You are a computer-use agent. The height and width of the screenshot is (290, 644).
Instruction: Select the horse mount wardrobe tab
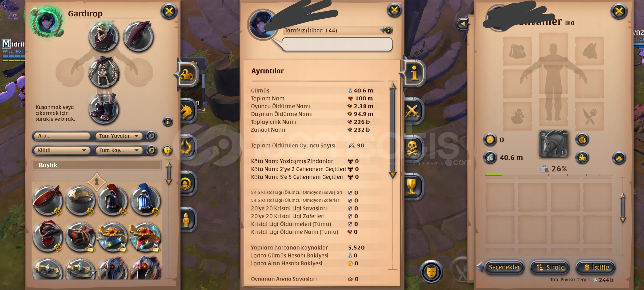coord(187,111)
